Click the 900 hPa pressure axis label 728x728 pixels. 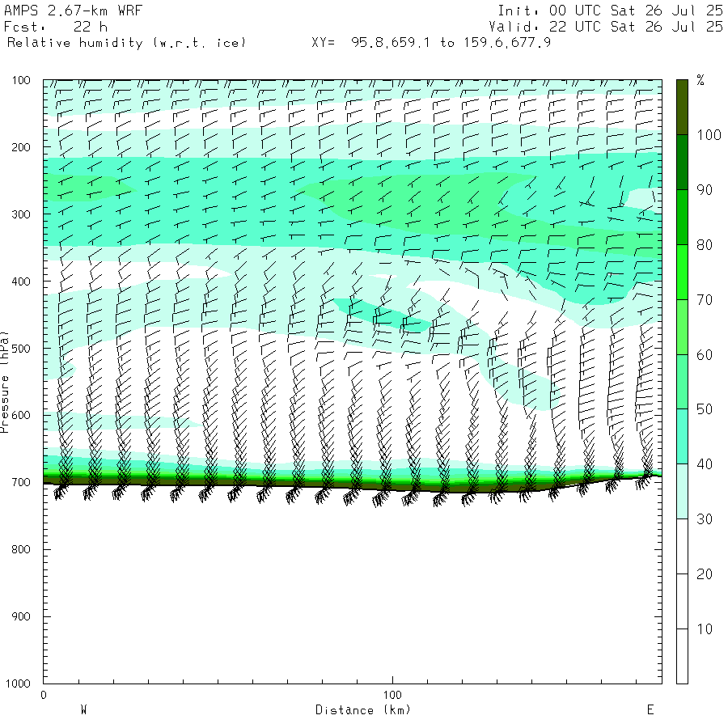[21, 617]
